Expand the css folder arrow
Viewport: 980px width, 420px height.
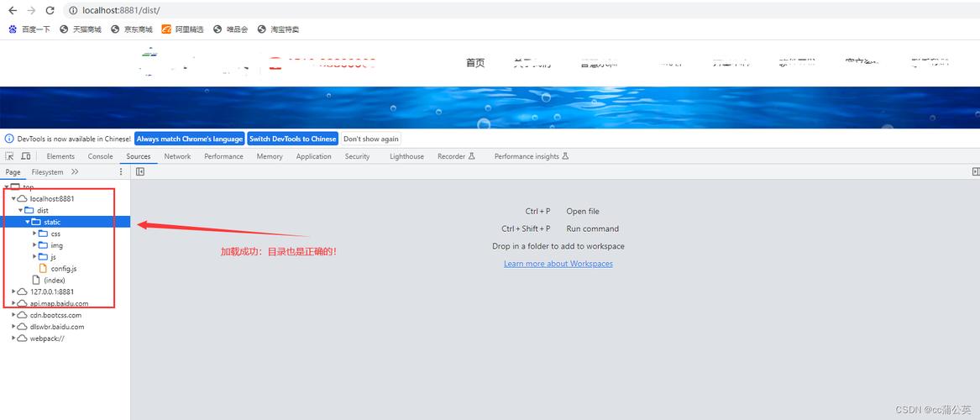pyautogui.click(x=34, y=234)
